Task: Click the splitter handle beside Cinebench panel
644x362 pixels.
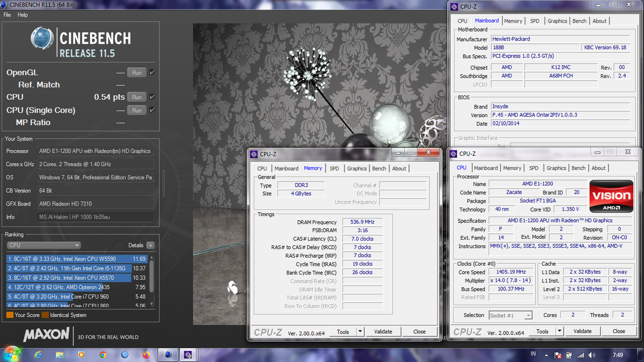Action: [x=164, y=183]
